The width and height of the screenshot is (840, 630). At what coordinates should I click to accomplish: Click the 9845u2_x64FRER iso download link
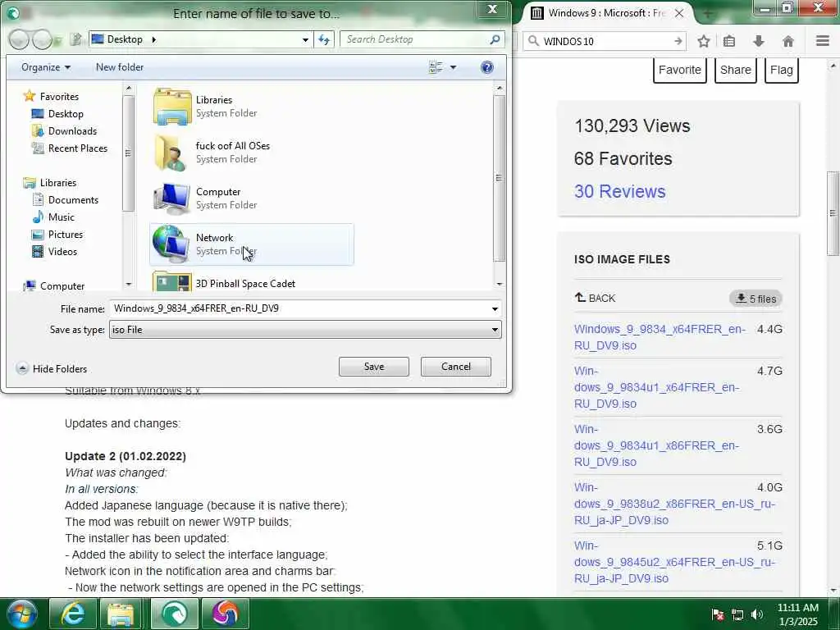(x=675, y=562)
